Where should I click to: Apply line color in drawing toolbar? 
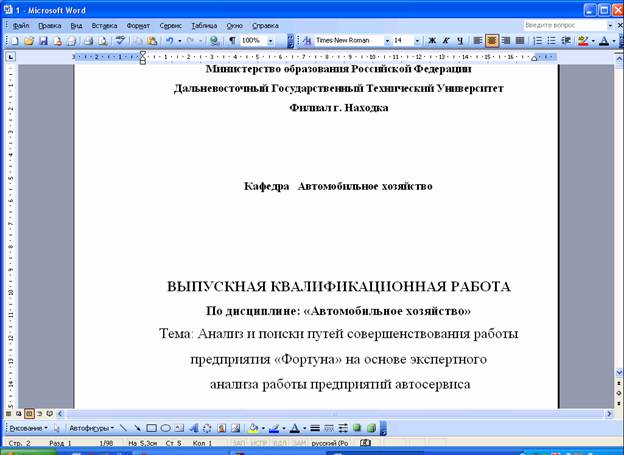(274, 428)
